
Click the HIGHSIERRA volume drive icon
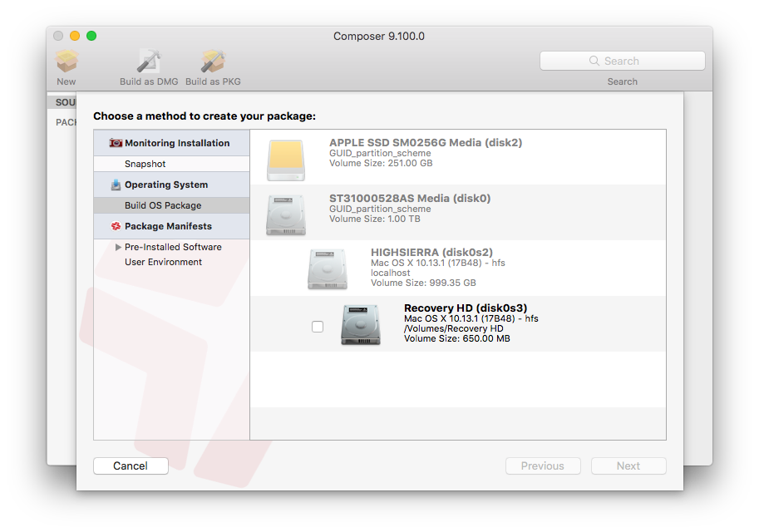[x=328, y=269]
